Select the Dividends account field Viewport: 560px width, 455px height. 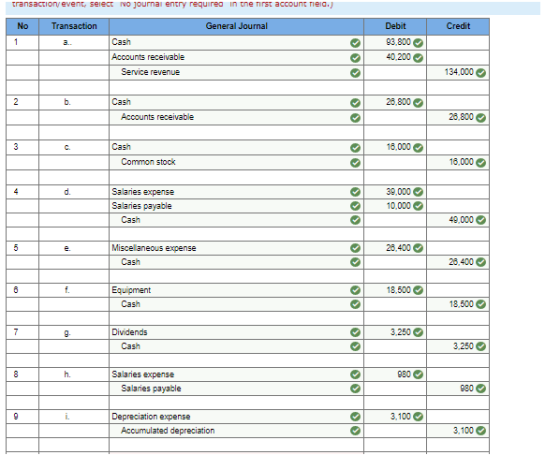(x=236, y=332)
